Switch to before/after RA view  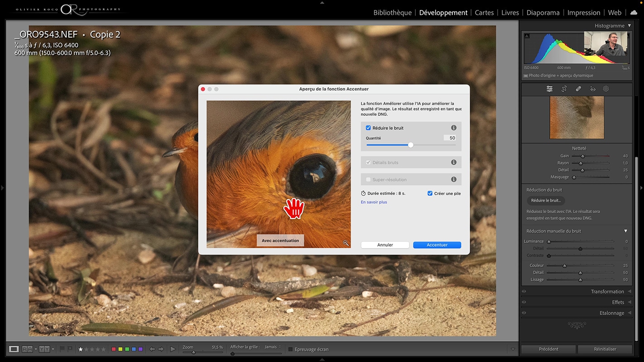point(27,349)
